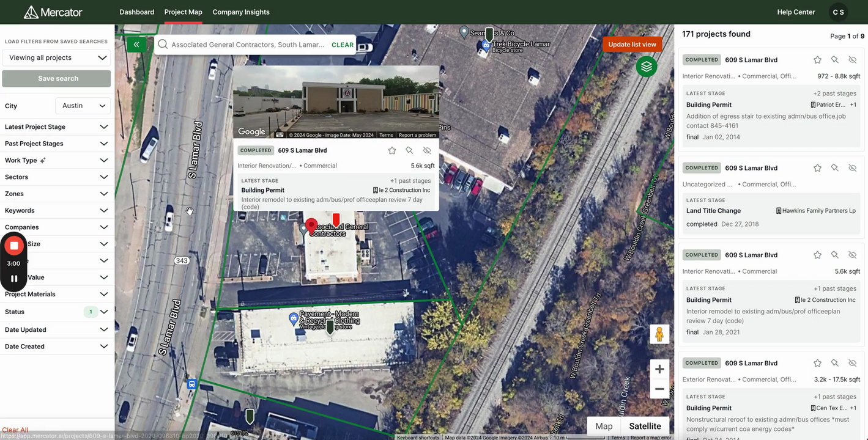
Task: Switch to Satellite view type
Action: coord(645,426)
